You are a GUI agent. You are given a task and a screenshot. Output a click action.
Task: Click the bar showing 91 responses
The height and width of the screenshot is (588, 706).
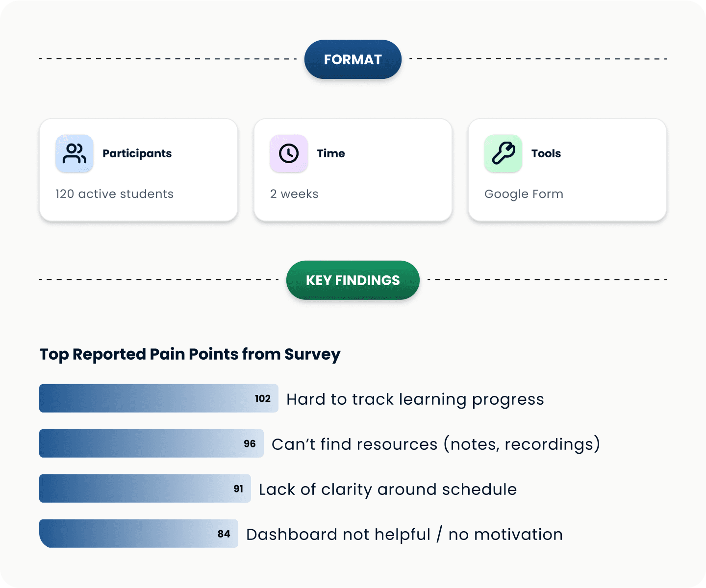tap(145, 489)
